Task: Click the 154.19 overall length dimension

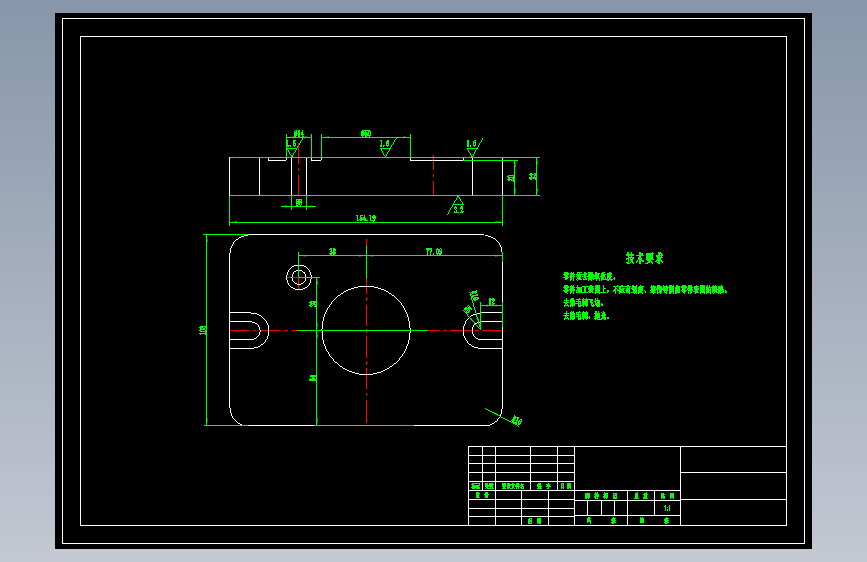Action: click(366, 218)
